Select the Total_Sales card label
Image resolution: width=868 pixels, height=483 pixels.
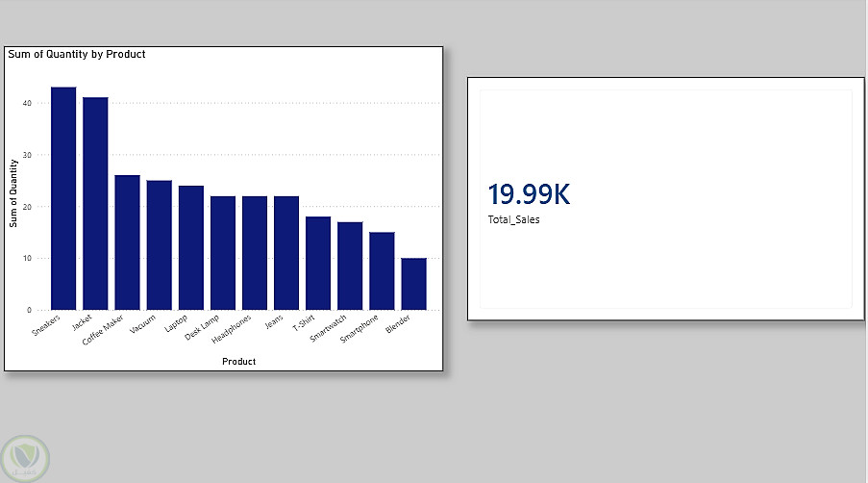513,220
